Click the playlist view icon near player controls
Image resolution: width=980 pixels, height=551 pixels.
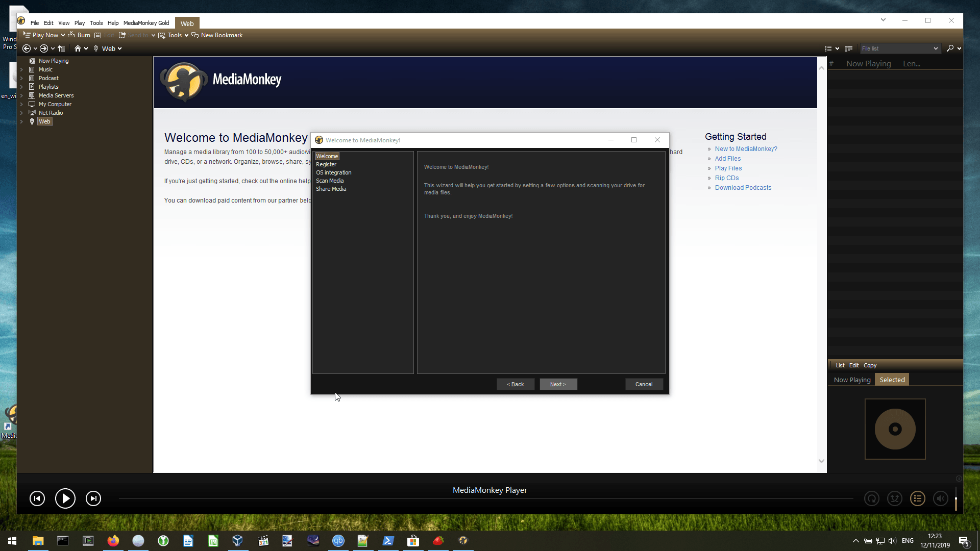click(x=918, y=498)
